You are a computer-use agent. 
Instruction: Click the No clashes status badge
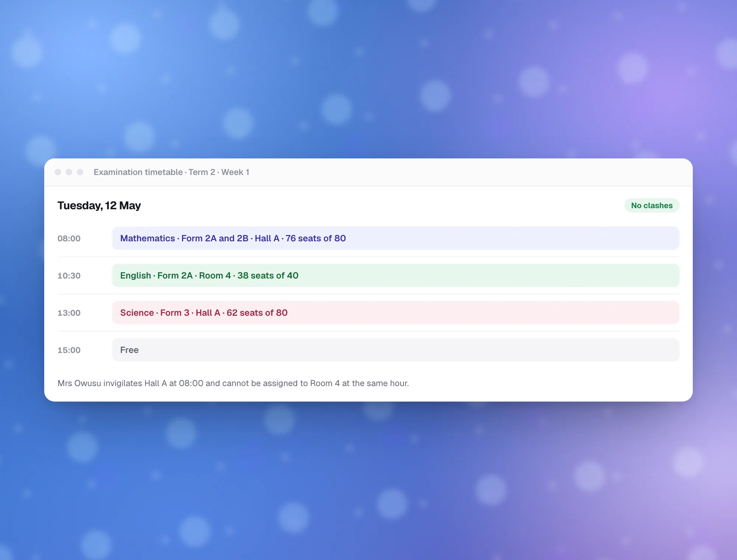point(652,206)
